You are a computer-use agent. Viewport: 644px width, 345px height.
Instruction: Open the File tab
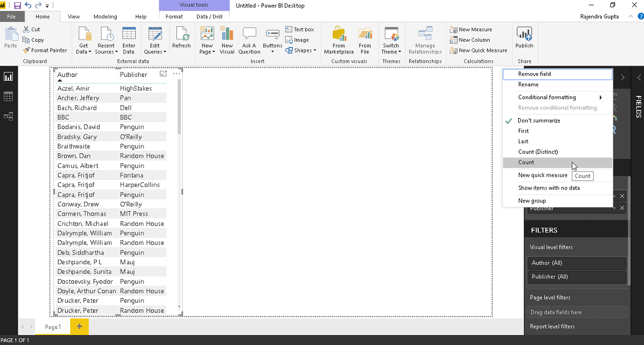click(12, 17)
